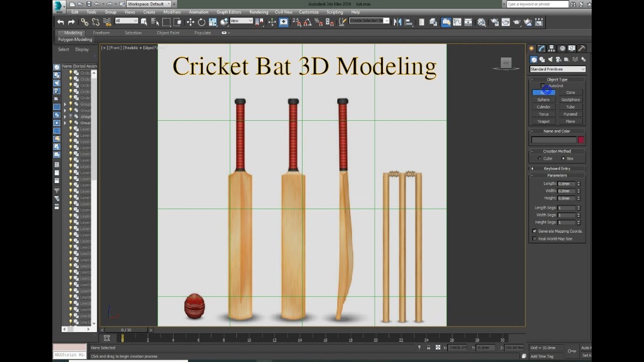Select the Select and Link tool
The image size is (644, 362).
click(x=85, y=22)
